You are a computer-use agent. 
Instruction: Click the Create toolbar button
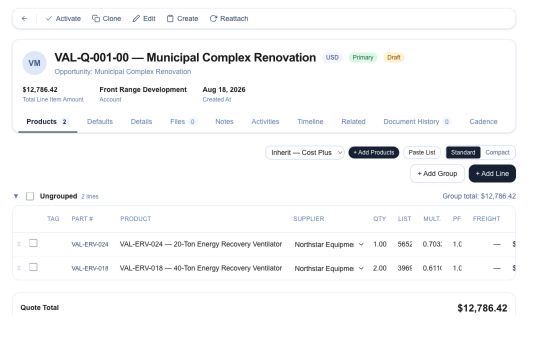pyautogui.click(x=182, y=19)
